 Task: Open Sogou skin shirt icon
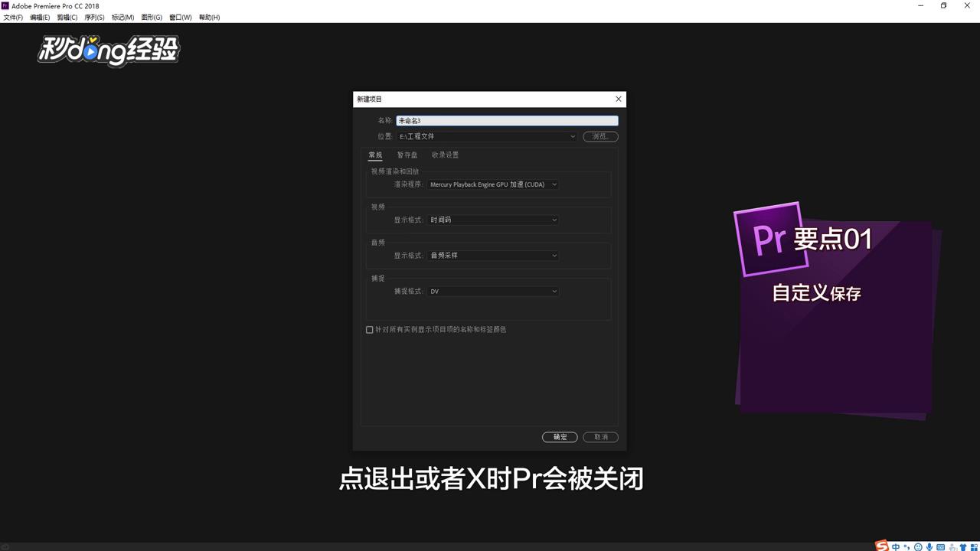tap(963, 546)
